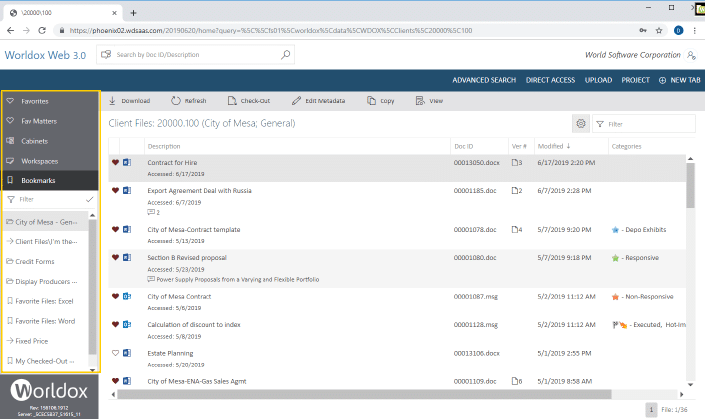This screenshot has width=705, height=419.
Task: Click PROJECT in top bar
Action: [x=635, y=80]
